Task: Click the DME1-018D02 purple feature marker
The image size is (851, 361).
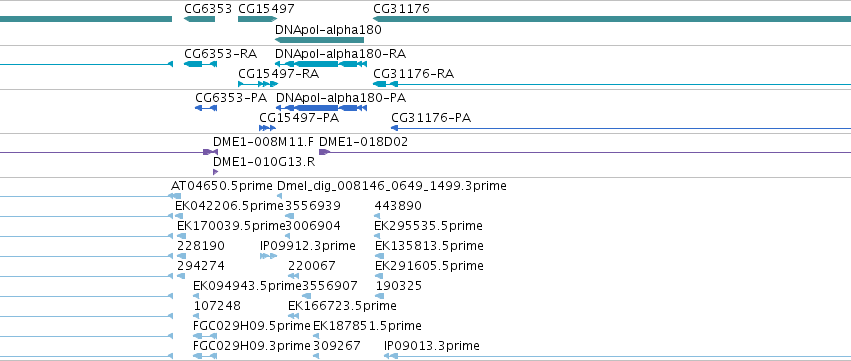Action: pyautogui.click(x=324, y=152)
